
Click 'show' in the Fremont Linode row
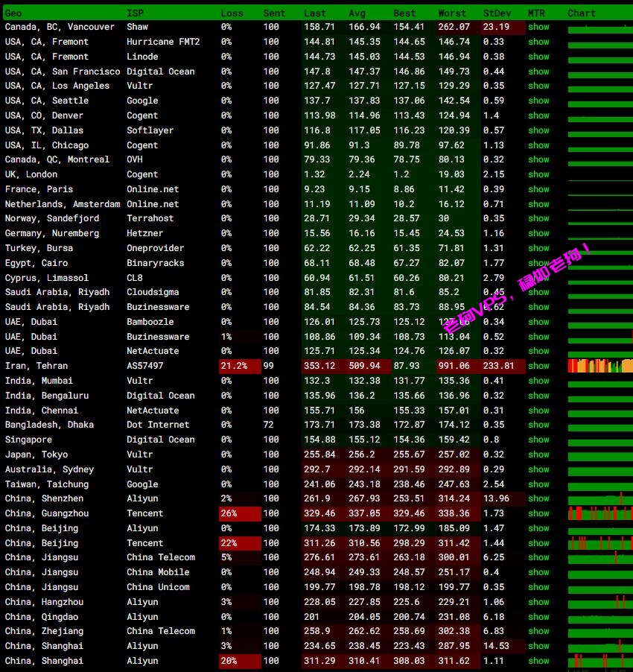[538, 57]
